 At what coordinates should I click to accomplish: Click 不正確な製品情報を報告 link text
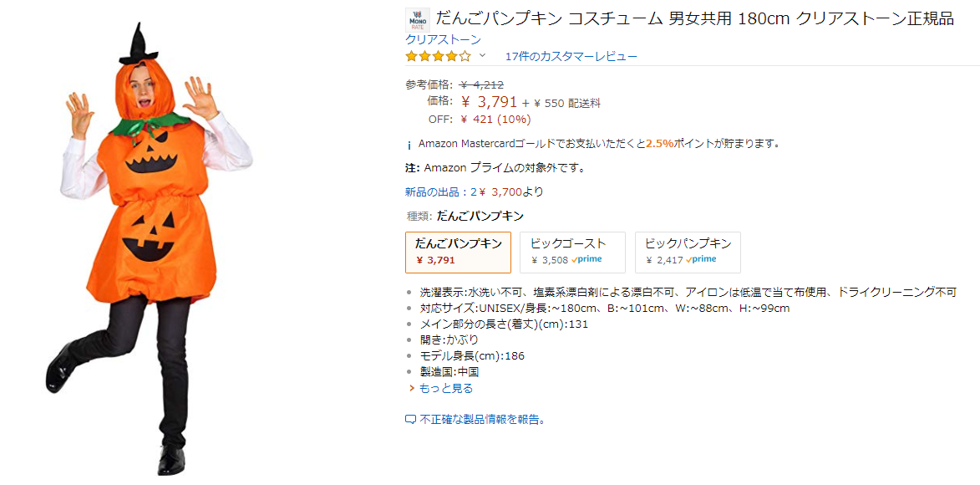[483, 420]
